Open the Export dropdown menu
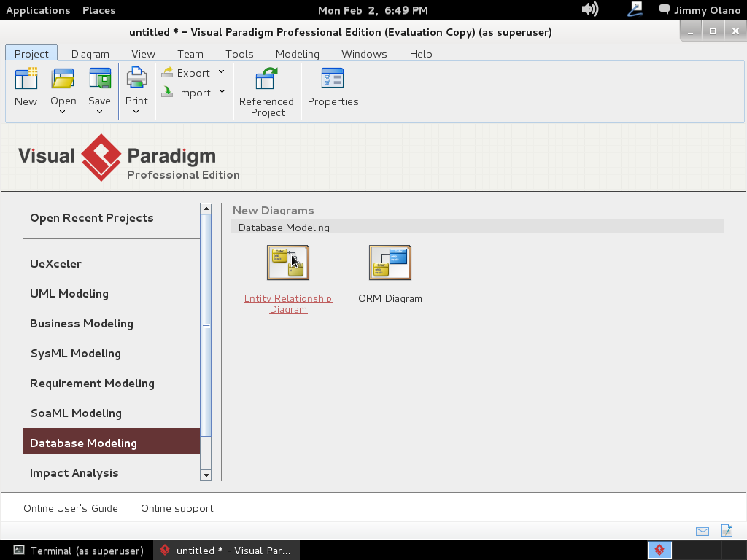Viewport: 747px width, 560px height. [x=222, y=72]
